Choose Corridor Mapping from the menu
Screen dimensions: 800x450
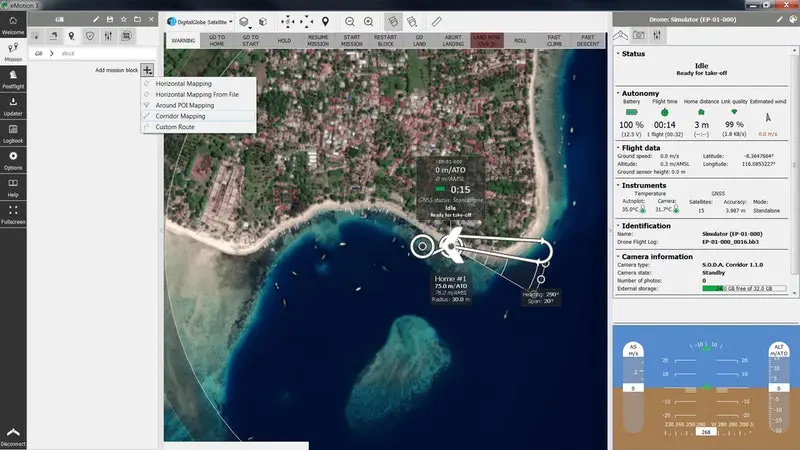tap(180, 116)
